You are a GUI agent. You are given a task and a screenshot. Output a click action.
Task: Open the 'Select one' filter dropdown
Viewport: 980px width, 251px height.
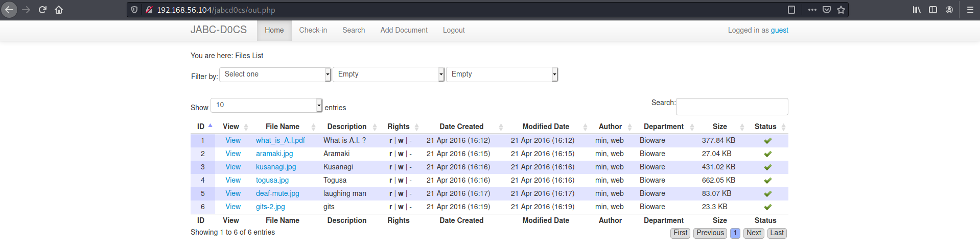click(x=275, y=74)
